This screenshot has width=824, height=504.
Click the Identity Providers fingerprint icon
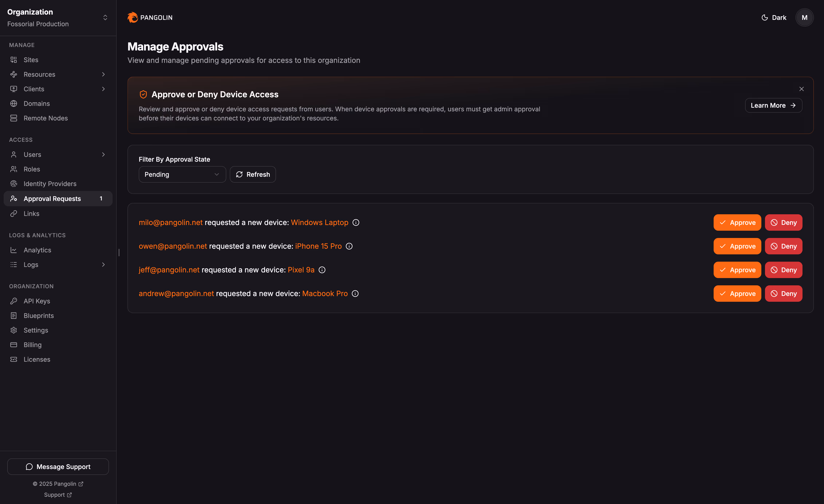[x=14, y=184]
